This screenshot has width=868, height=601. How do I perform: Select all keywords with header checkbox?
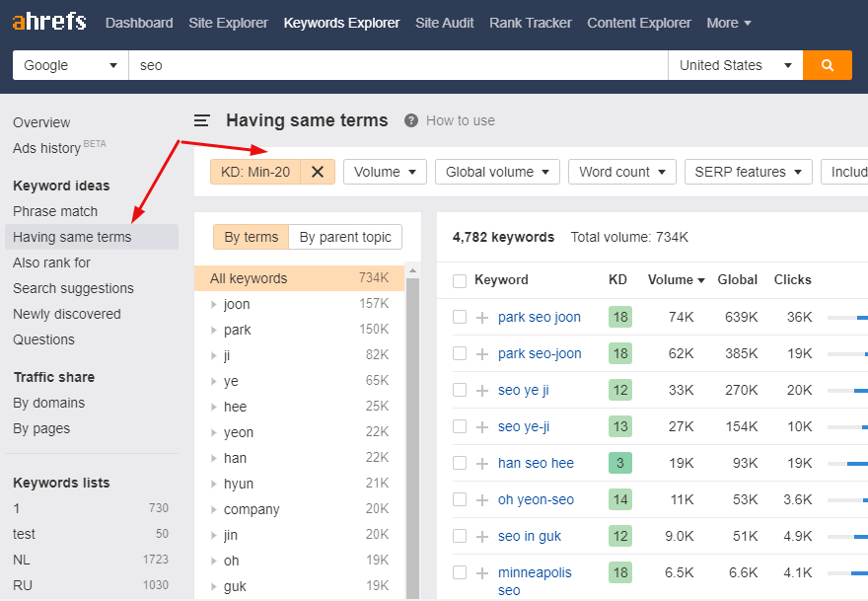click(460, 281)
